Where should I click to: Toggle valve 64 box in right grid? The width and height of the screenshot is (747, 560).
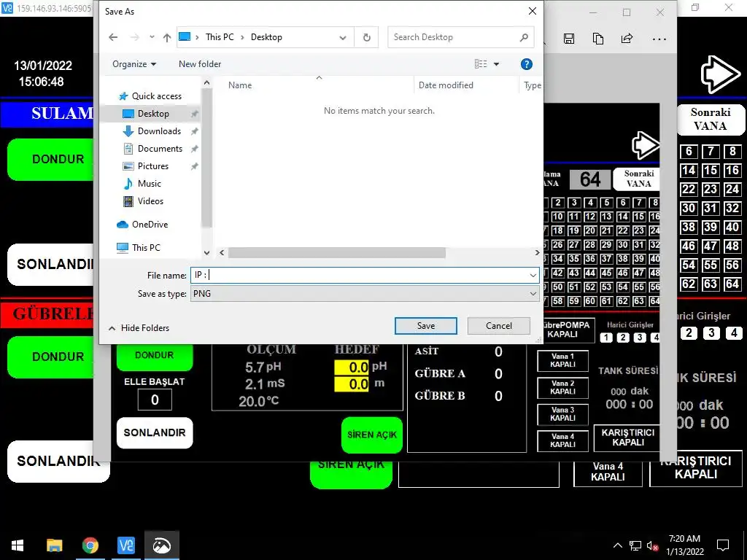pos(732,284)
